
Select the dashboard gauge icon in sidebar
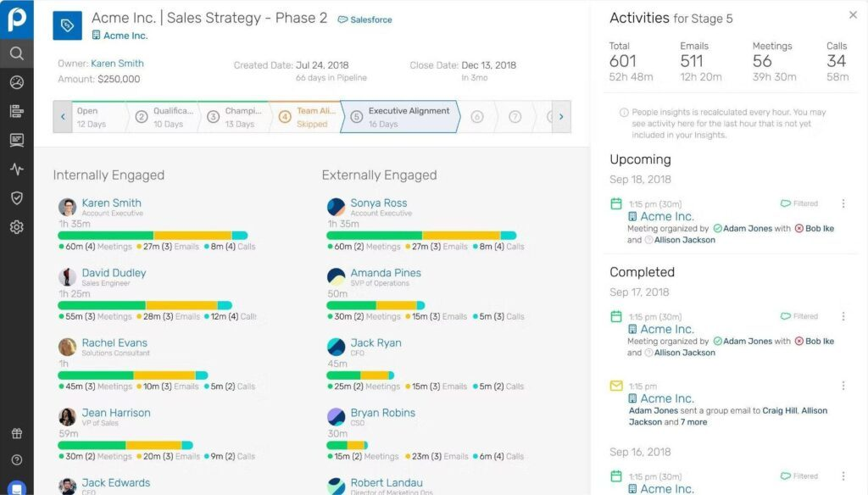(17, 82)
